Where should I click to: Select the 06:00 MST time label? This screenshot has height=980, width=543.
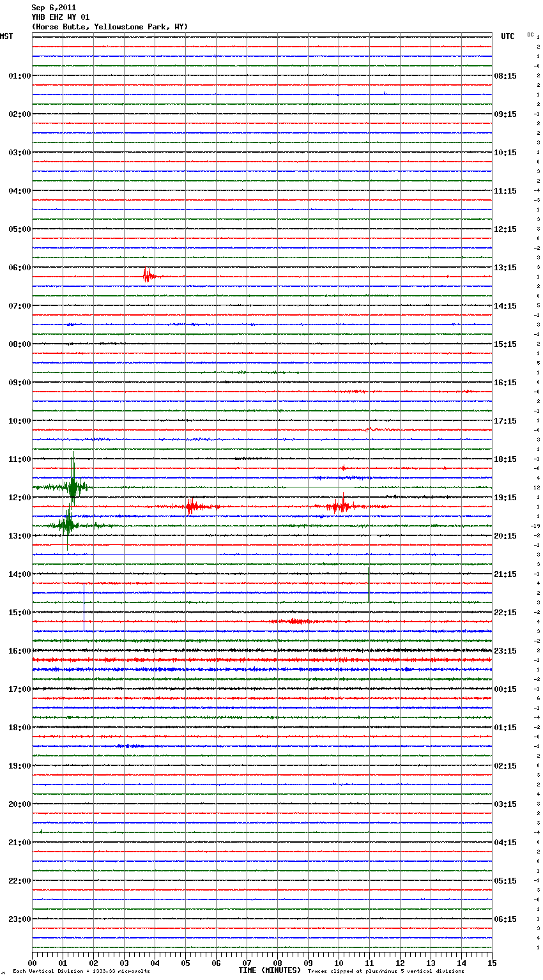20,268
